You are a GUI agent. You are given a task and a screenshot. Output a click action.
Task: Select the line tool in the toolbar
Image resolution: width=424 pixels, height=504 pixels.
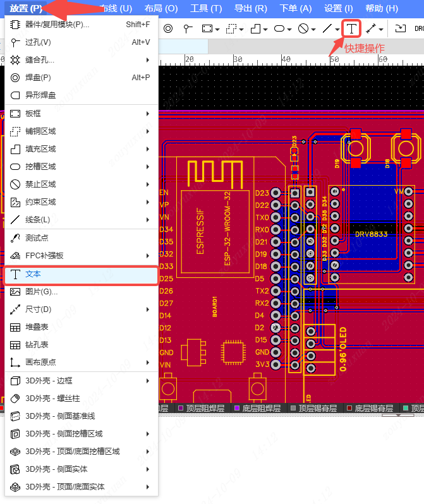(327, 28)
